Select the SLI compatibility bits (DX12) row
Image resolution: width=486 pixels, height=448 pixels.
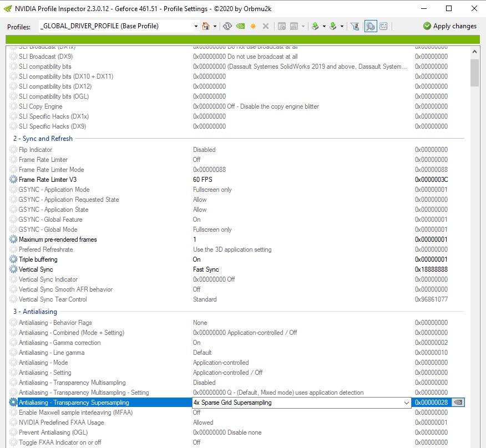236,86
